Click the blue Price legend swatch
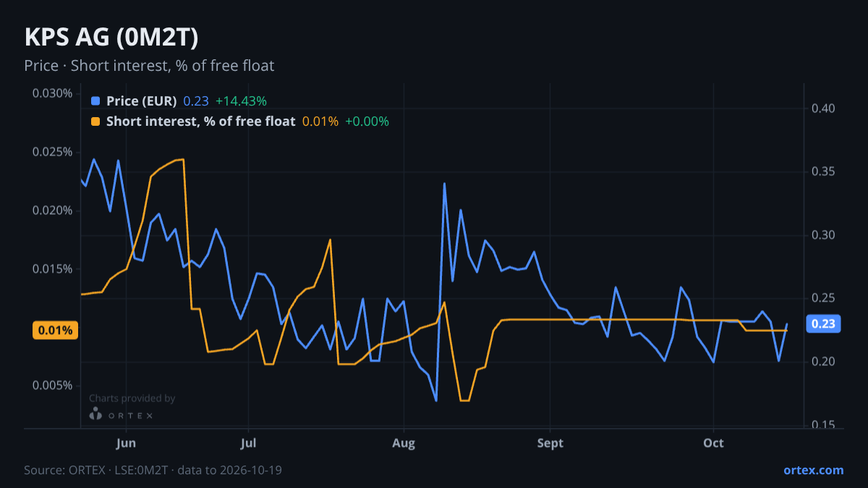Viewport: 868px width, 488px height. (95, 101)
